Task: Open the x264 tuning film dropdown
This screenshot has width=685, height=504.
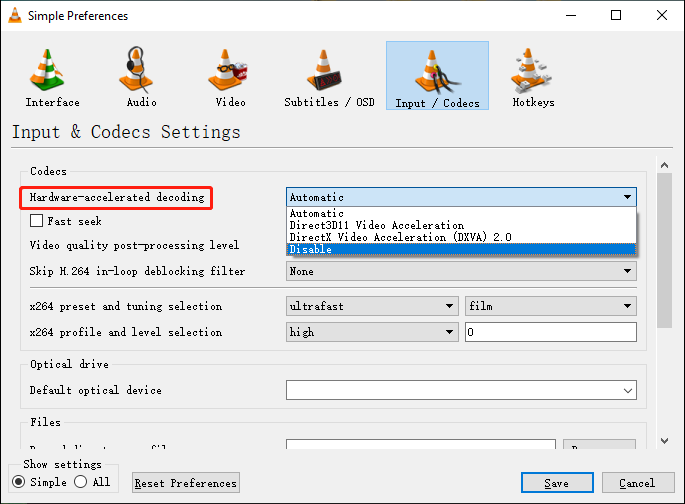Action: tap(551, 306)
